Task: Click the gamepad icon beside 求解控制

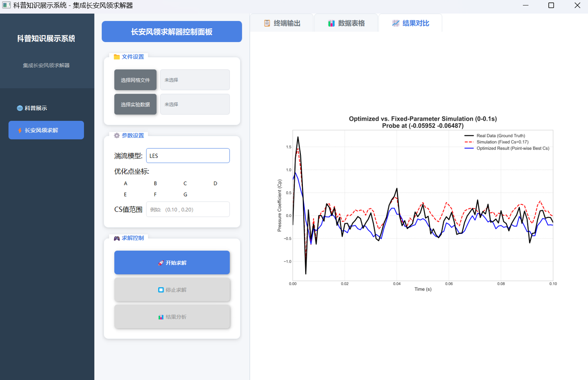Action: pos(117,238)
